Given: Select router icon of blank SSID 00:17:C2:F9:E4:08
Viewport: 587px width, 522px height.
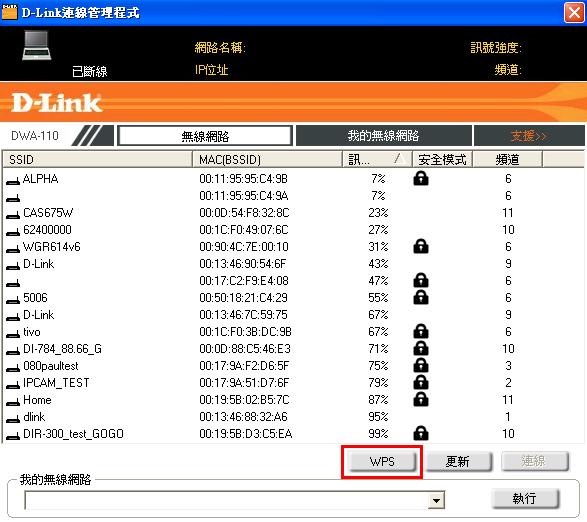Looking at the screenshot, I should (x=13, y=283).
